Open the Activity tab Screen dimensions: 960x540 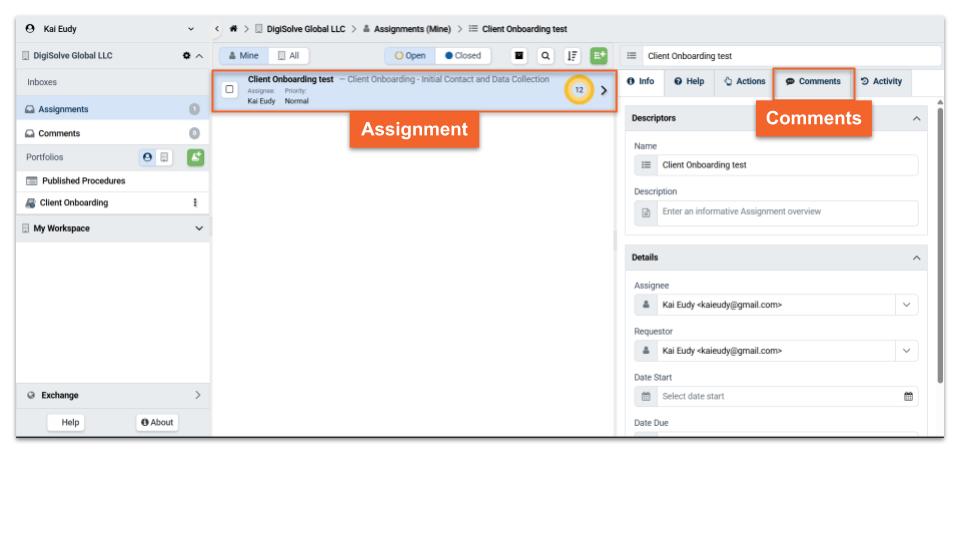click(x=880, y=81)
